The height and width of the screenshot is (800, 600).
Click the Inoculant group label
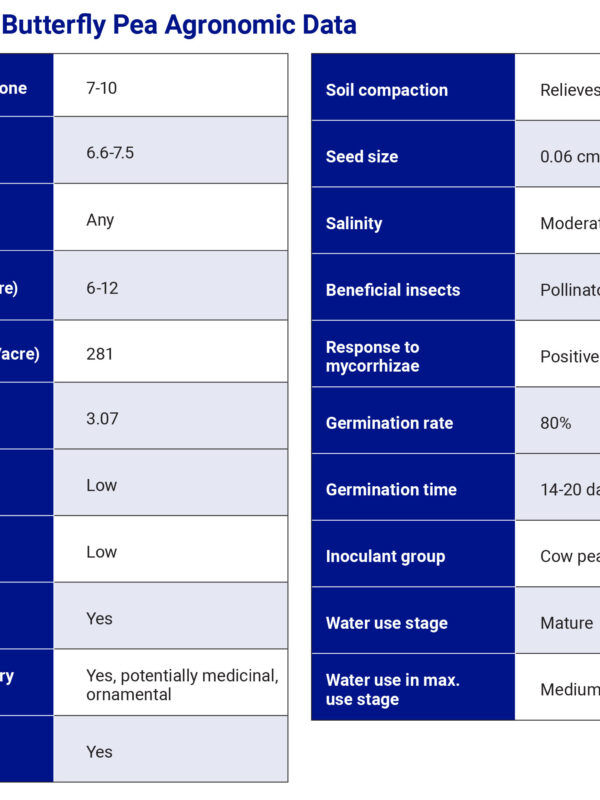pos(385,556)
